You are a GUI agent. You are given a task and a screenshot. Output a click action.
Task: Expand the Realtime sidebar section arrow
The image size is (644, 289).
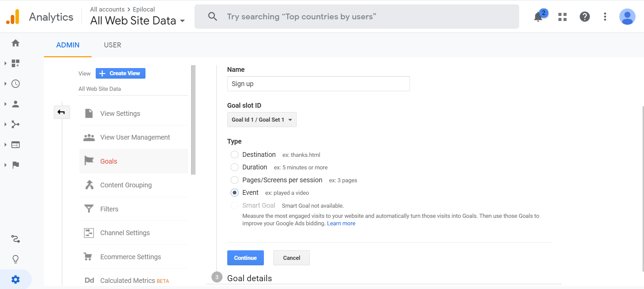(5, 84)
